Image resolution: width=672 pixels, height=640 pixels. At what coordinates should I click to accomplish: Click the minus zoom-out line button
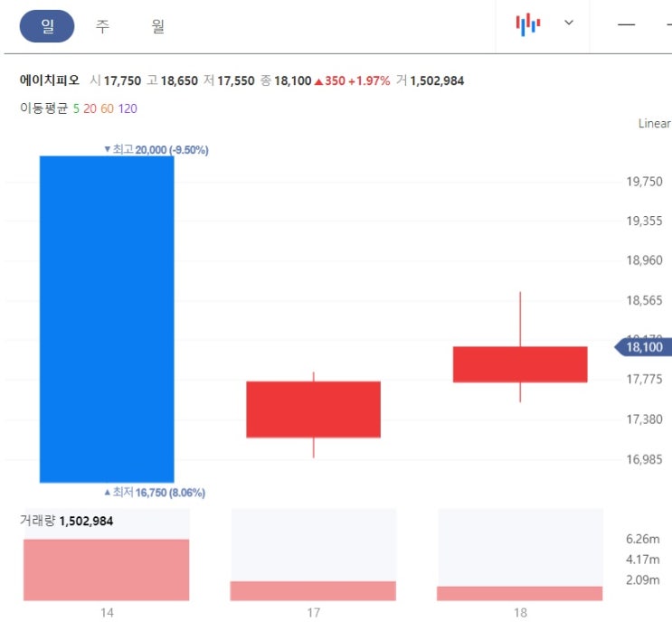626,24
